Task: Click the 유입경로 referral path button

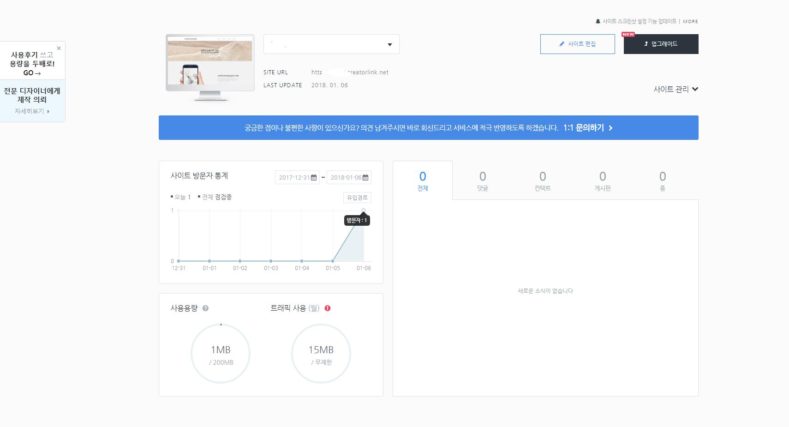Action: [x=357, y=197]
